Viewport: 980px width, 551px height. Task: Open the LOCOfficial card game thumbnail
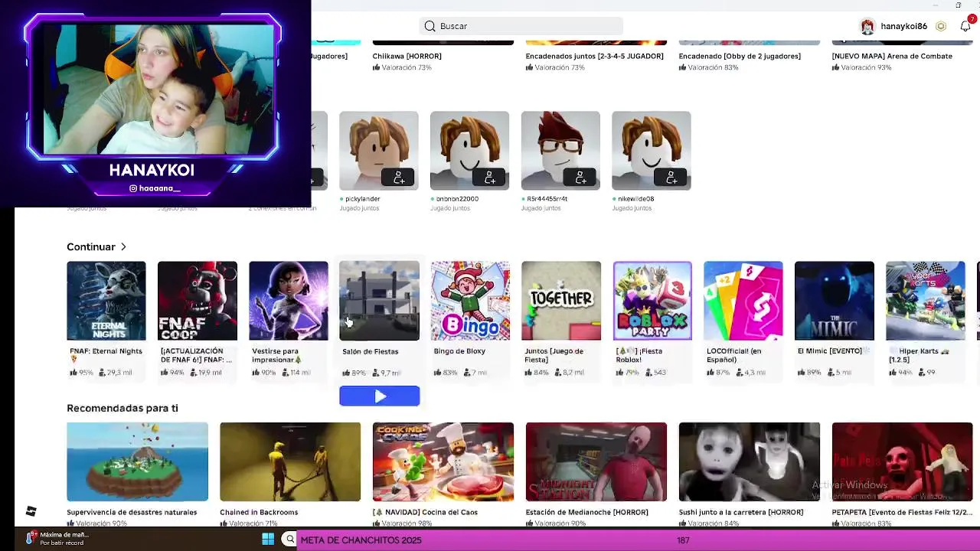743,301
